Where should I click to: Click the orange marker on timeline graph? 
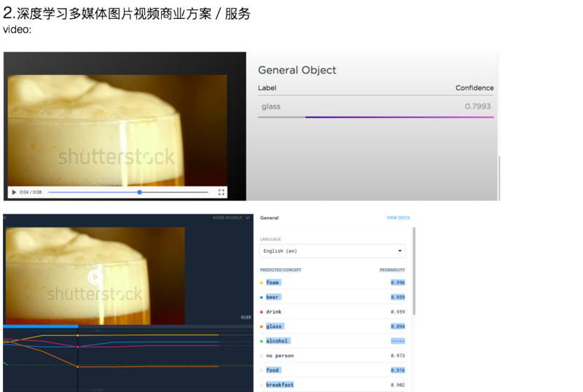click(x=78, y=366)
